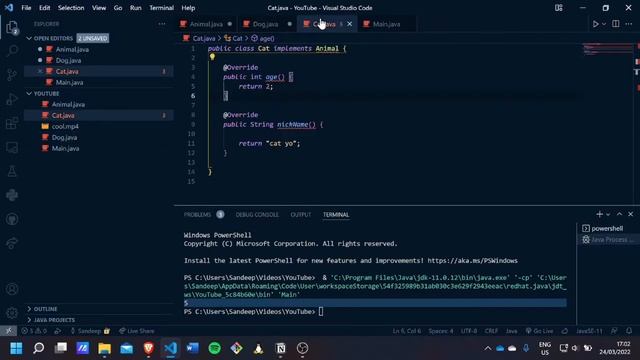This screenshot has height=360, width=640.
Task: Open the Terminal menu
Action: coord(161,8)
